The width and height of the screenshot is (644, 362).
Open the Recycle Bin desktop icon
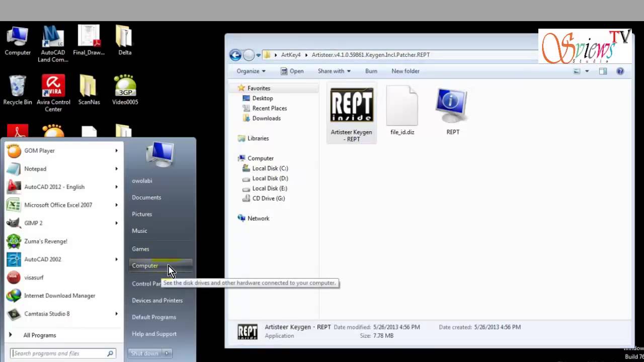point(18,90)
